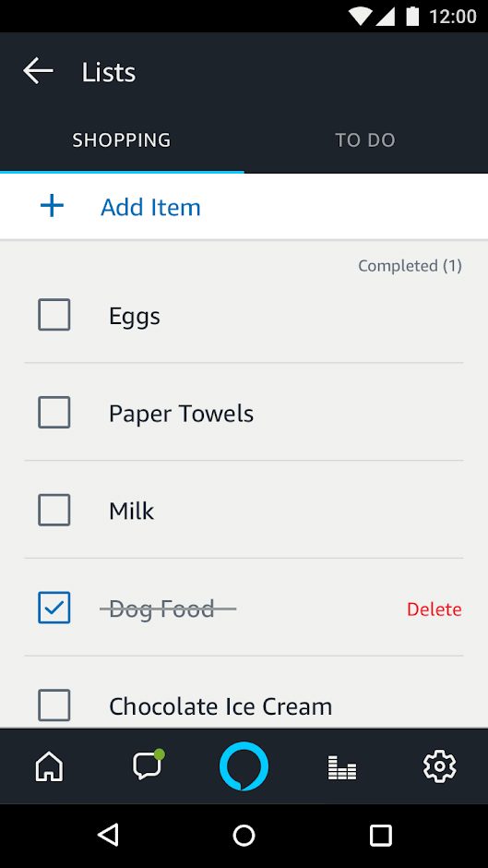
Task: Open the Home tab icon
Action: [x=49, y=766]
